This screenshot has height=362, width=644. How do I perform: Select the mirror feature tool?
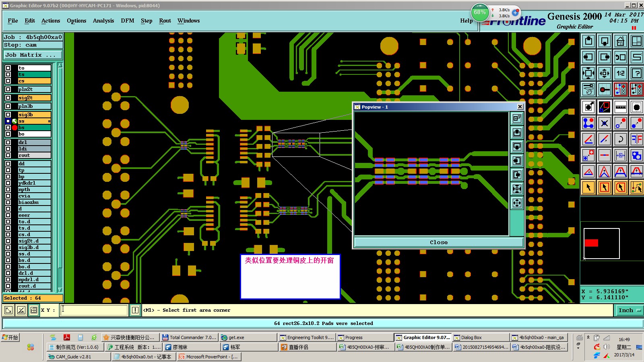(x=636, y=139)
